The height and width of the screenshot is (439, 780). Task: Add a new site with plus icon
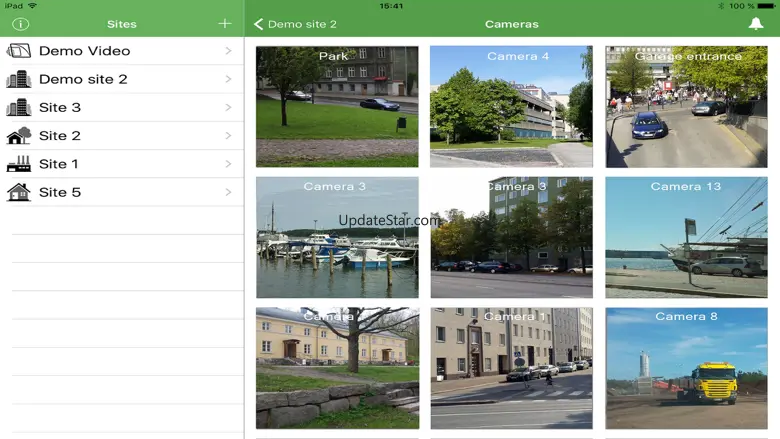225,23
